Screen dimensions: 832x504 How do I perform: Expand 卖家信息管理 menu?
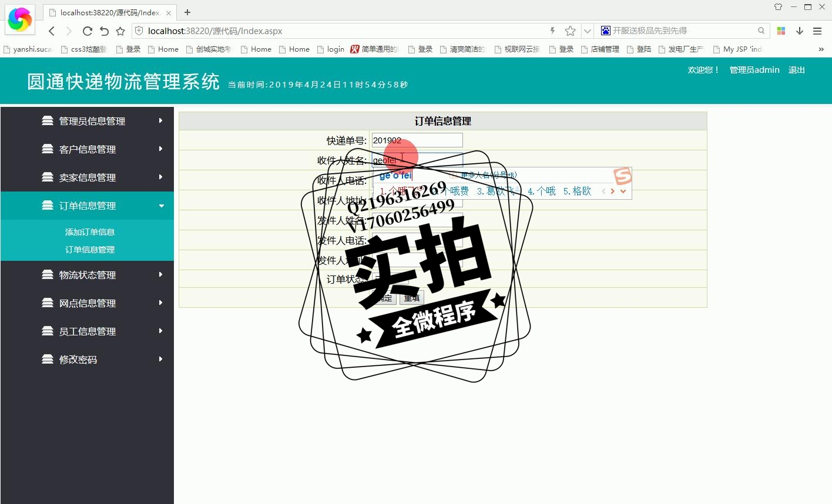pos(87,177)
